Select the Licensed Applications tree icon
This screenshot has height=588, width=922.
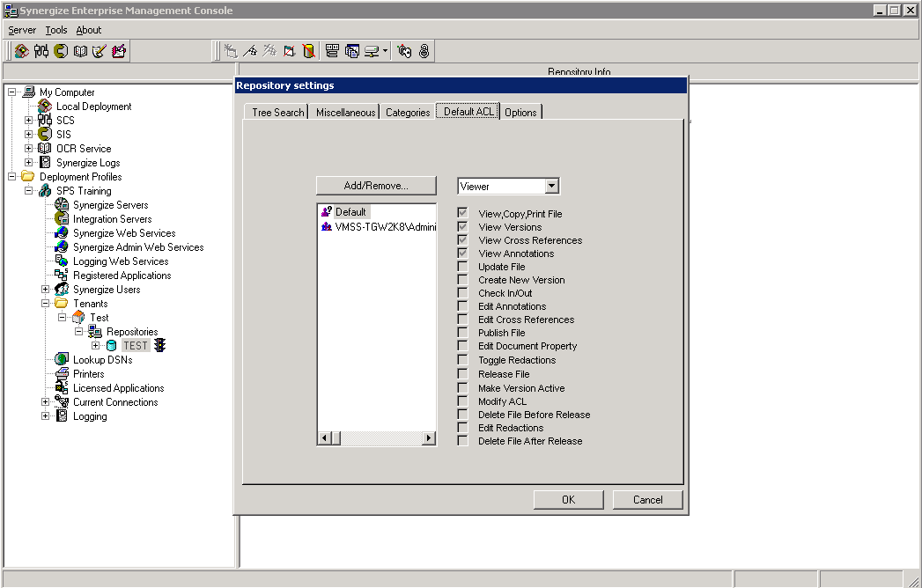click(61, 387)
